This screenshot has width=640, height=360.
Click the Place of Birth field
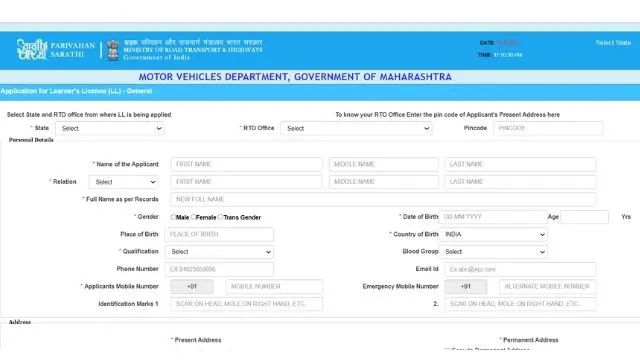tap(219, 234)
